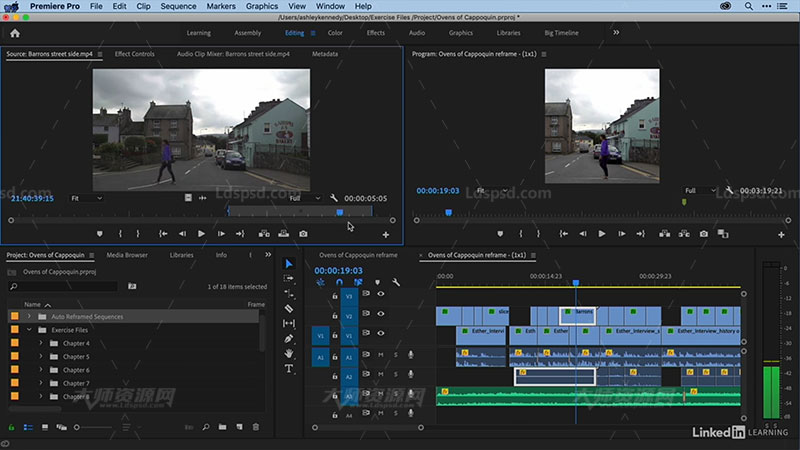Select the Razor tool
800x450 pixels.
tap(289, 308)
